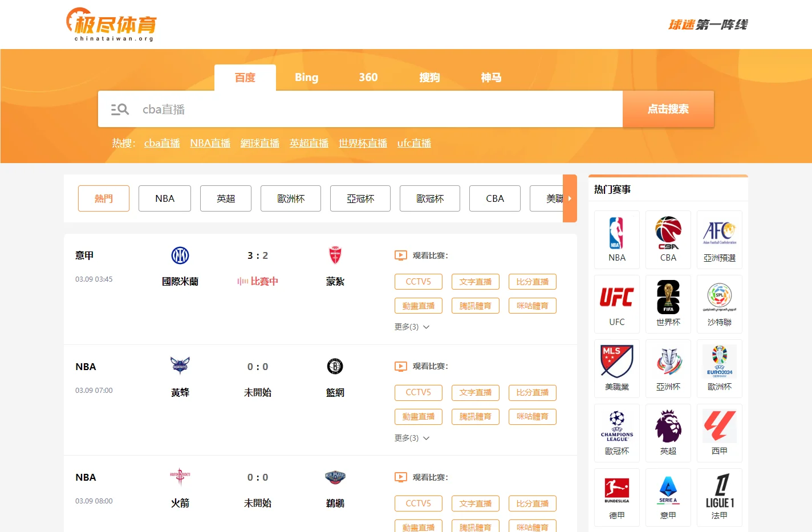Select the top-row 亞冠杯 category tab

360,198
